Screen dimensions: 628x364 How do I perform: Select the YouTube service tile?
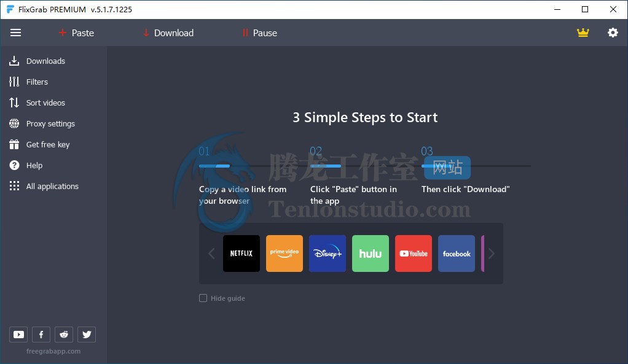tap(414, 254)
